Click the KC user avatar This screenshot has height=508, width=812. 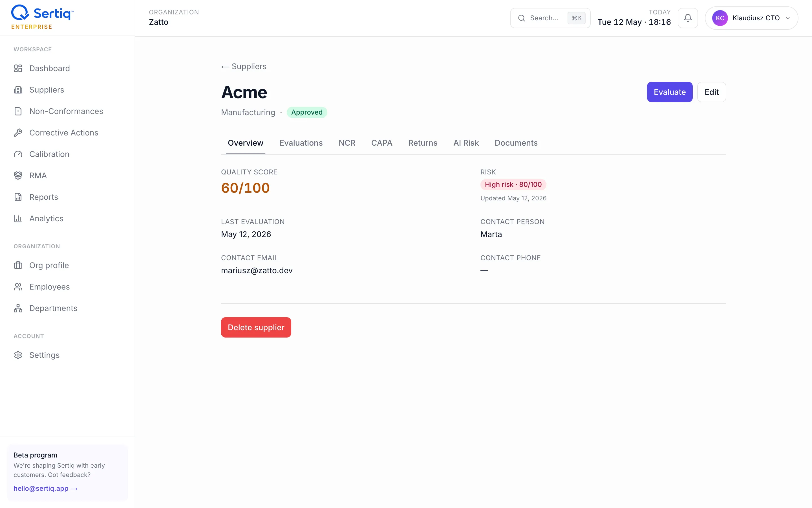[x=720, y=18]
